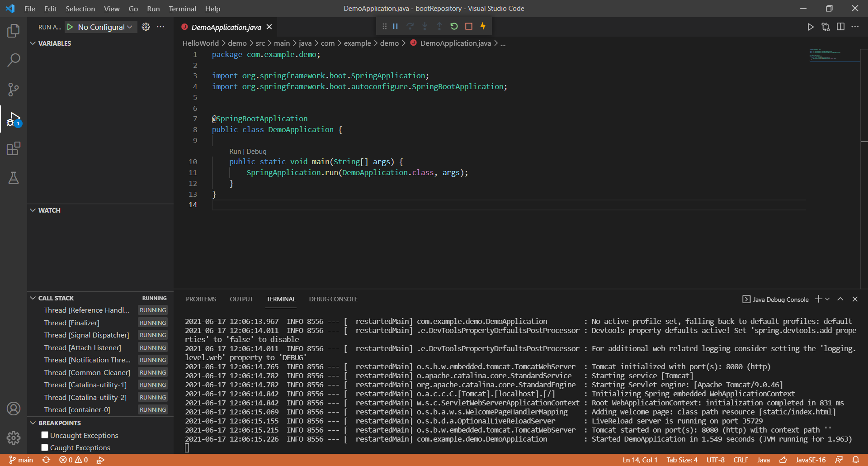Open the Selection menu
Viewport: 868px width, 466px height.
80,9
